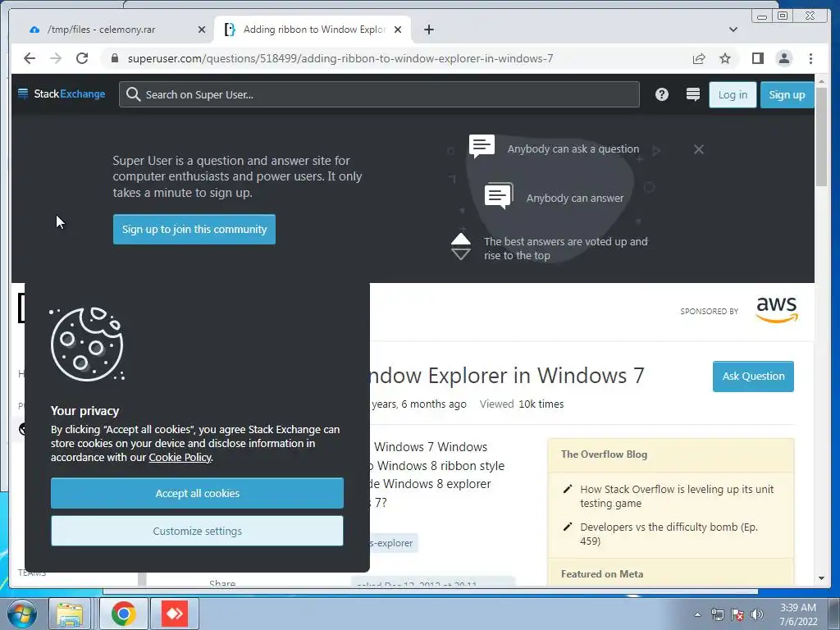Click the Stack Exchange logo
Image resolution: width=840 pixels, height=630 pixels.
coord(61,94)
